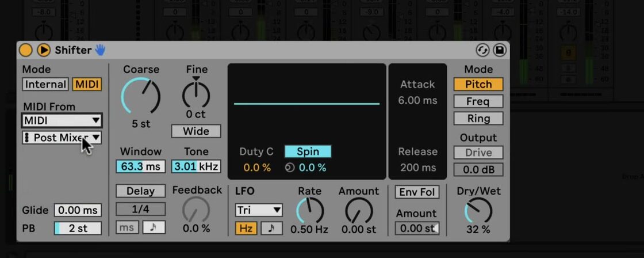Image resolution: width=644 pixels, height=258 pixels.
Task: Click the Coarse pitch knob
Action: click(141, 96)
